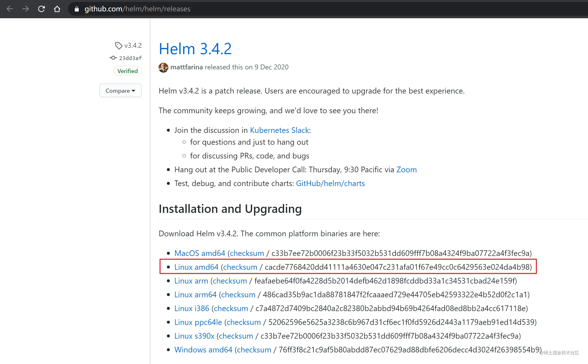This screenshot has height=364, width=588.
Task: Open commit 23dd3af
Action: pyautogui.click(x=130, y=58)
